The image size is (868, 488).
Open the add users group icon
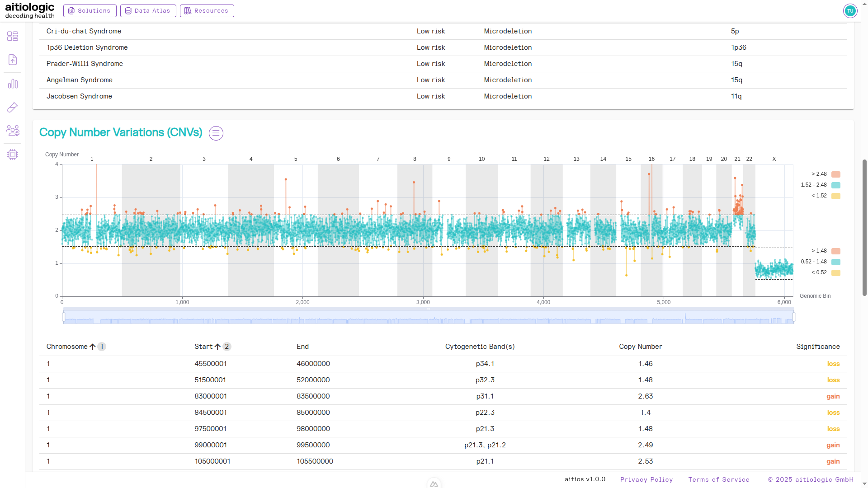tap(13, 131)
